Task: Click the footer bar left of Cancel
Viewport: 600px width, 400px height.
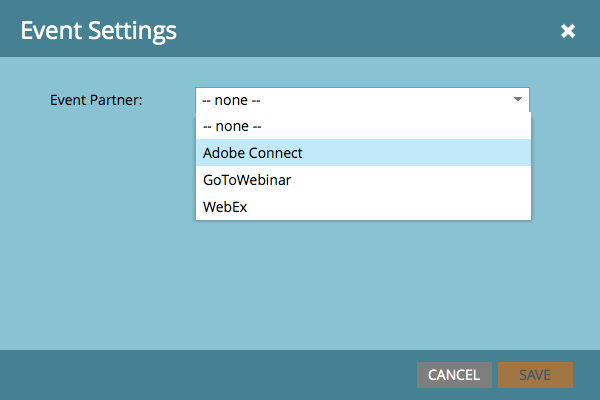Action: click(200, 375)
